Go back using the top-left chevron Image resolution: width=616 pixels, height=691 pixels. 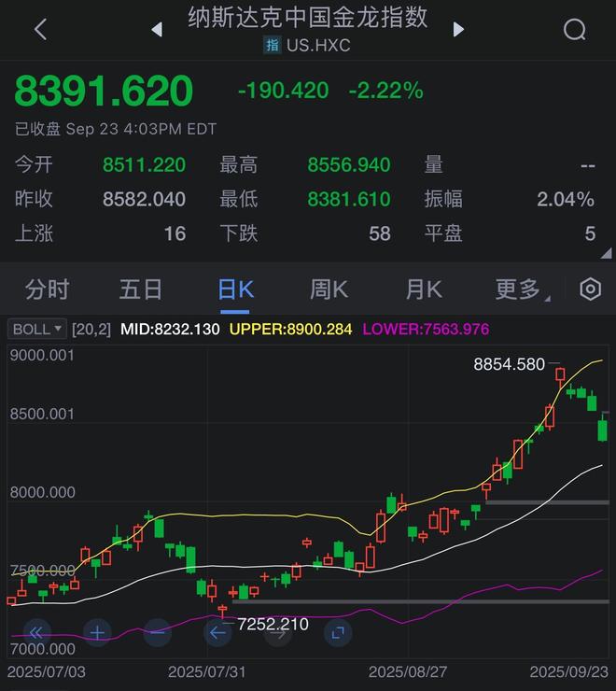tap(40, 30)
